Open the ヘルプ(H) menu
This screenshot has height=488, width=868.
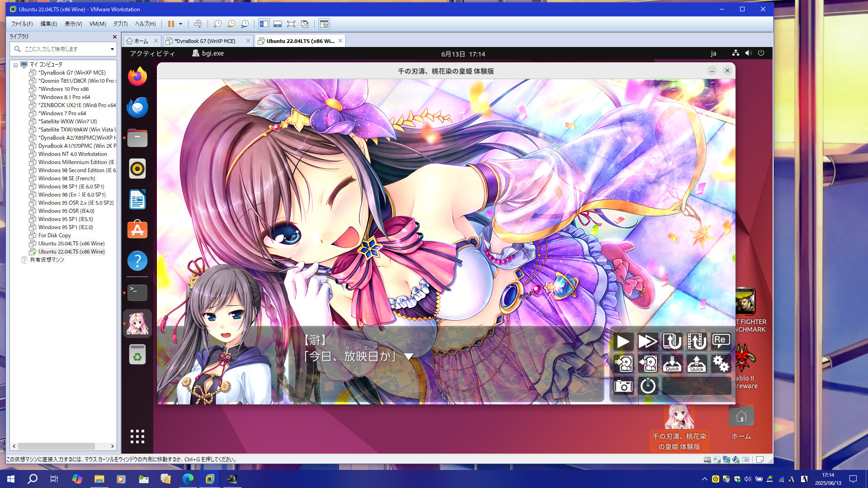[146, 24]
